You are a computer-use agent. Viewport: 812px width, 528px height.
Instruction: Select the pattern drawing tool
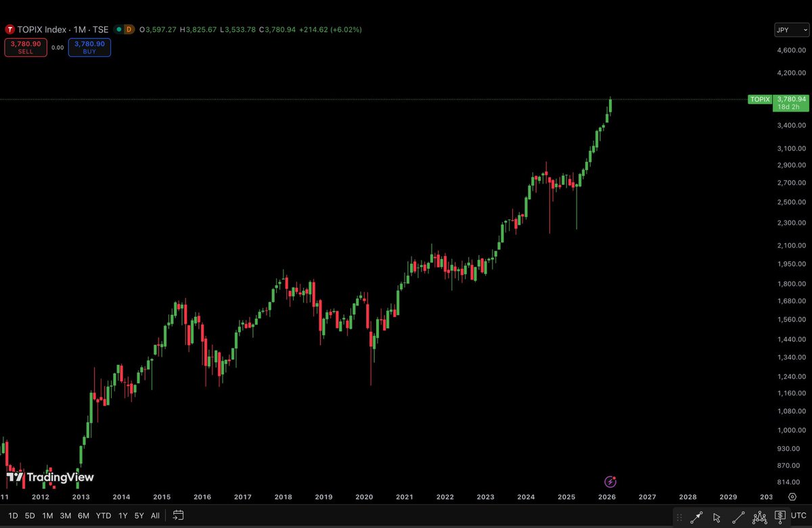coord(759,517)
